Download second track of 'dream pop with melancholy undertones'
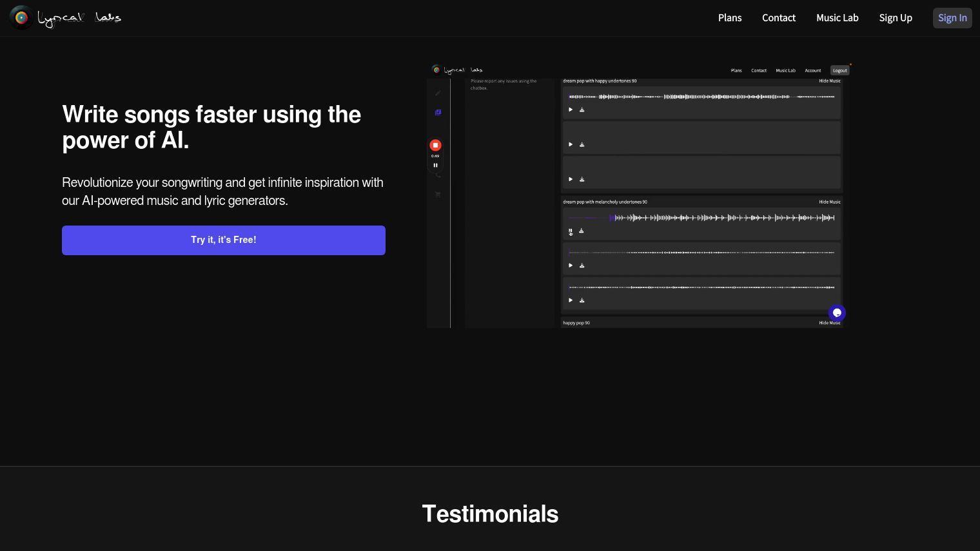The image size is (980, 551). coord(582,266)
